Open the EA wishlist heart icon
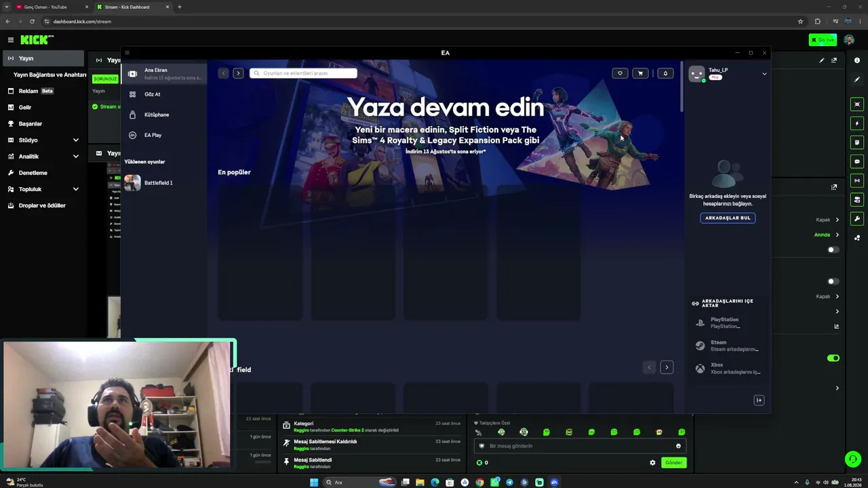 [620, 73]
